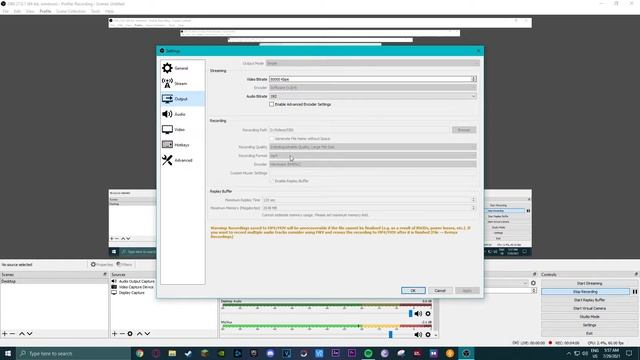Open the recording Encoder dropdown
Image resolution: width=640 pixels, height=360 pixels.
372,164
